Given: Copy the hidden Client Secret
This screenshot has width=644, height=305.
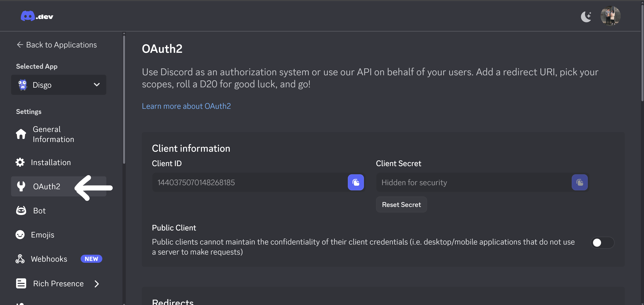Looking at the screenshot, I should coord(579,182).
